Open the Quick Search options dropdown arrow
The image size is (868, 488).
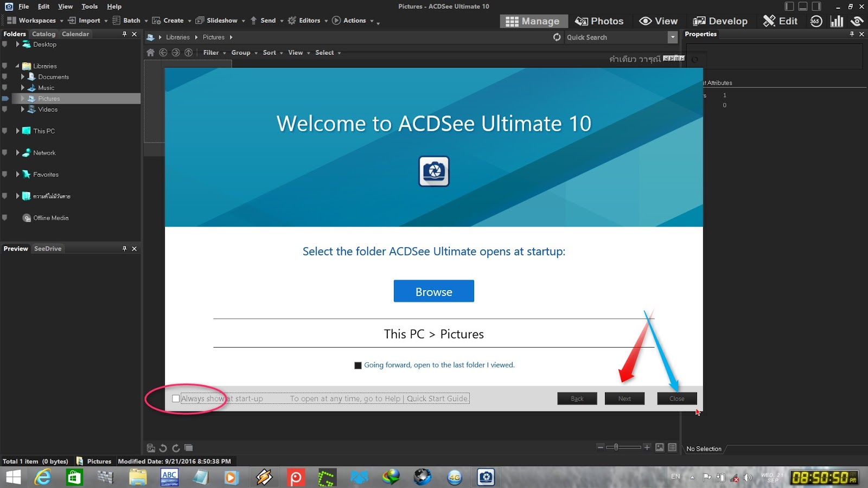point(673,37)
